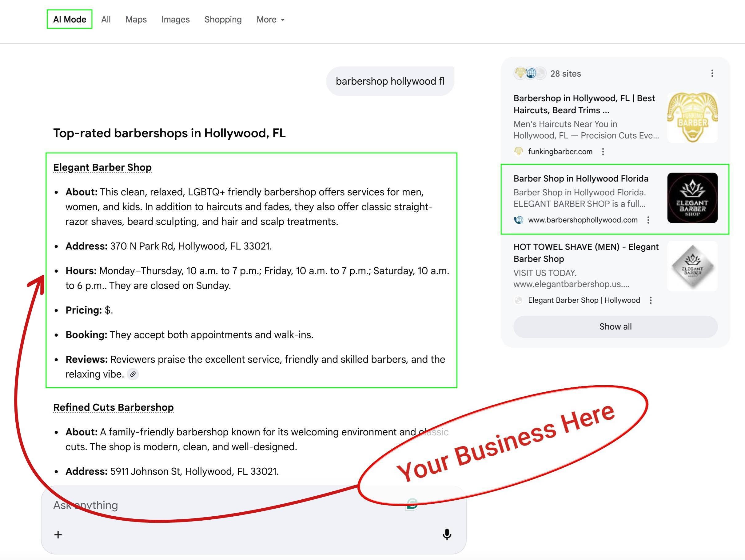Image resolution: width=745 pixels, height=560 pixels.
Task: Open the HOT TOWEL SHAVE (MEN) result
Action: (x=586, y=253)
